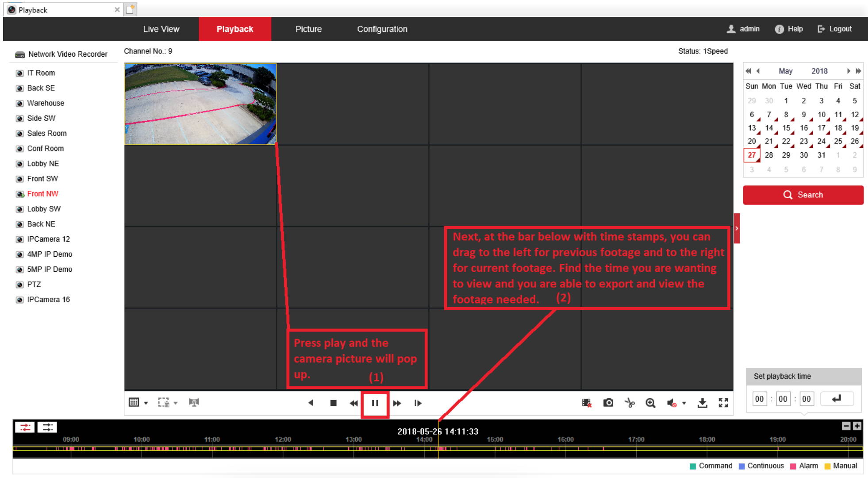Click the seconds field of playback time

tap(806, 399)
